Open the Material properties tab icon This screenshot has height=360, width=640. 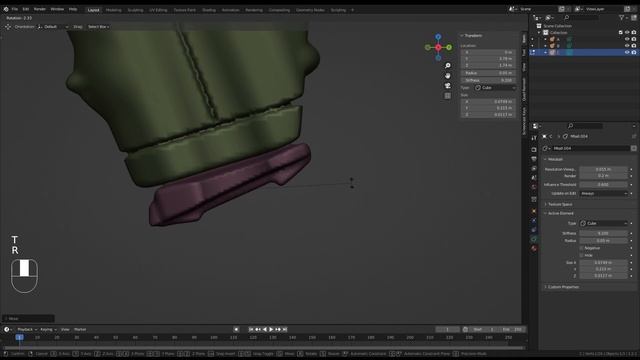[534, 249]
